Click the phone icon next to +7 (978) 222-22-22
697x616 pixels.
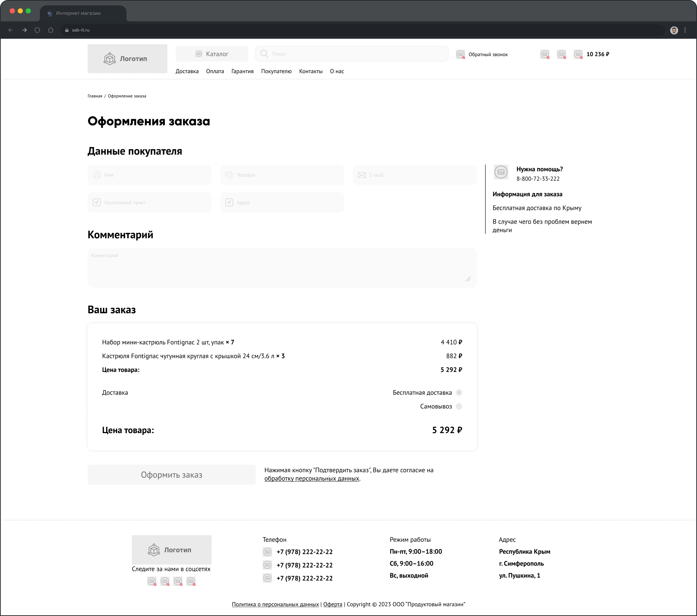(x=267, y=552)
